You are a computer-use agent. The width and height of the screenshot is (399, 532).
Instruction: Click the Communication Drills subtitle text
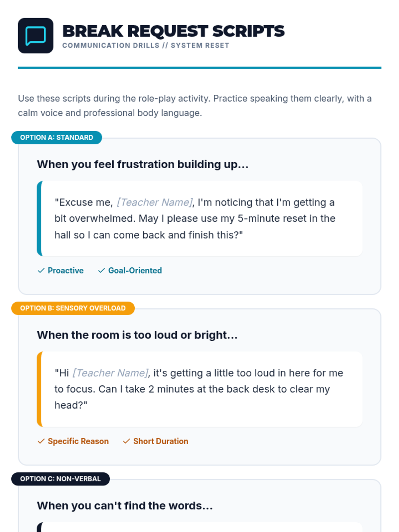[x=146, y=46]
